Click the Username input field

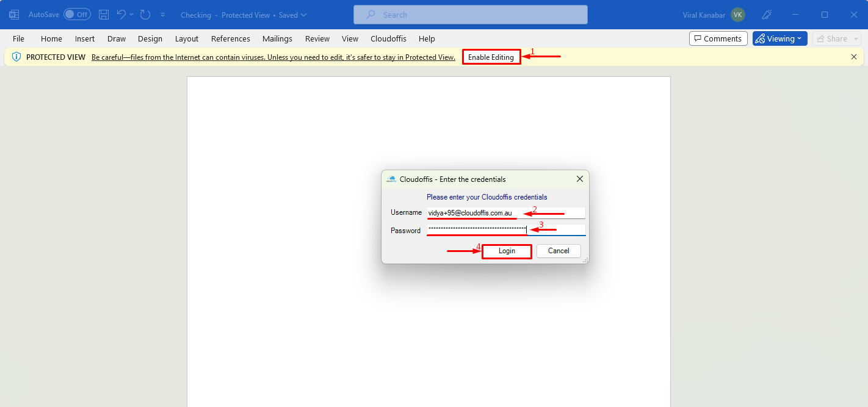pos(506,213)
